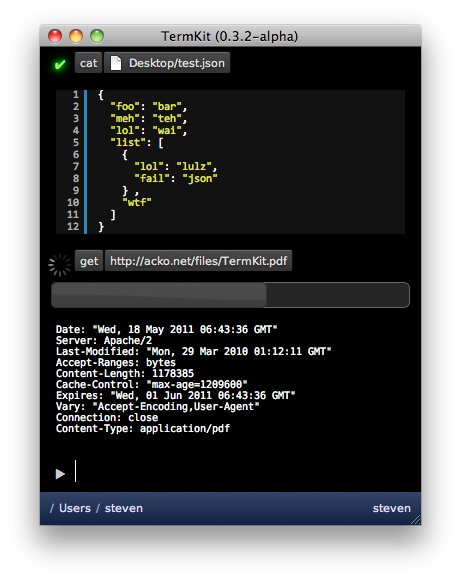Click line number 5 in code gutter
This screenshot has width=461, height=580.
click(x=76, y=142)
